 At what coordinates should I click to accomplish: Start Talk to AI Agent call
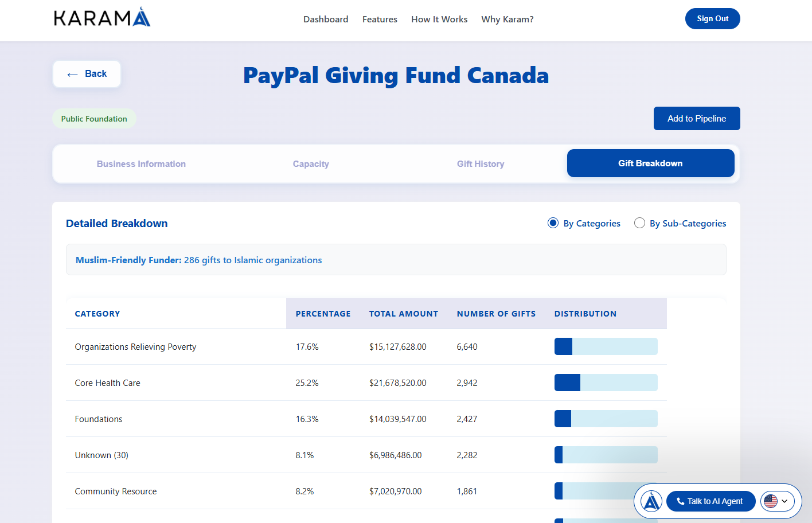pos(711,501)
